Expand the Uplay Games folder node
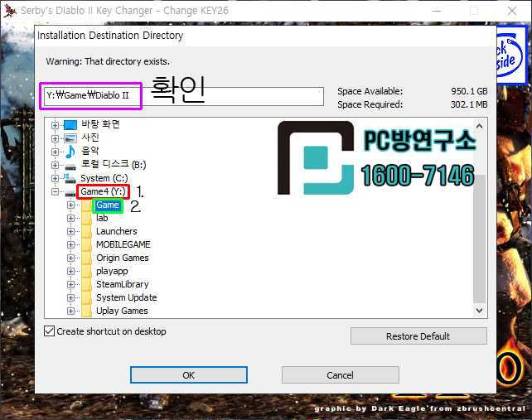The image size is (532, 420). pyautogui.click(x=70, y=311)
